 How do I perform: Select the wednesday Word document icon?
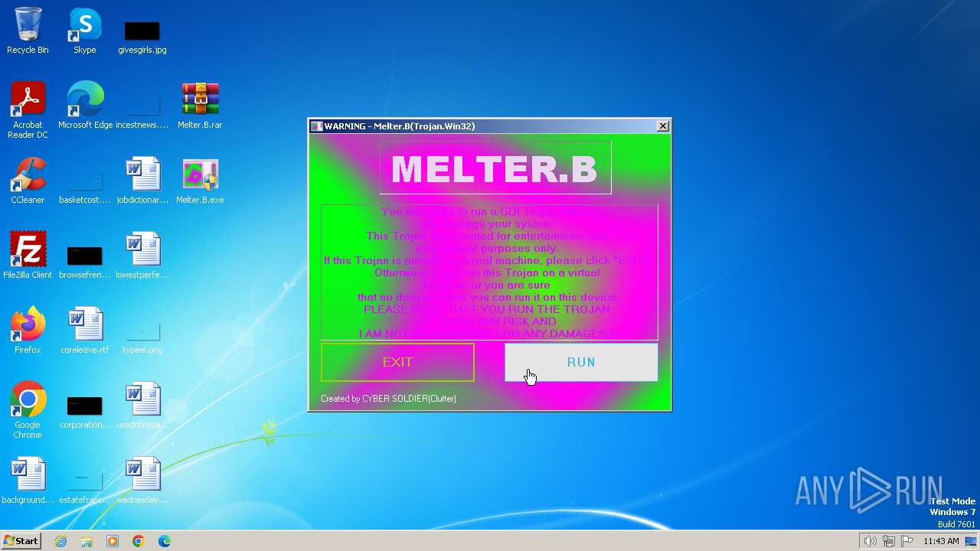coord(142,481)
